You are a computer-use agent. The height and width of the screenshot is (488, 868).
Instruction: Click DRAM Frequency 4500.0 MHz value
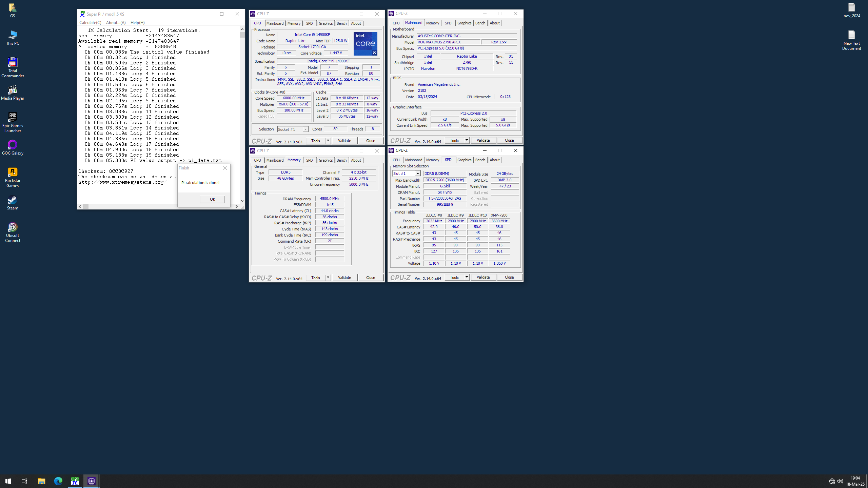pos(330,199)
